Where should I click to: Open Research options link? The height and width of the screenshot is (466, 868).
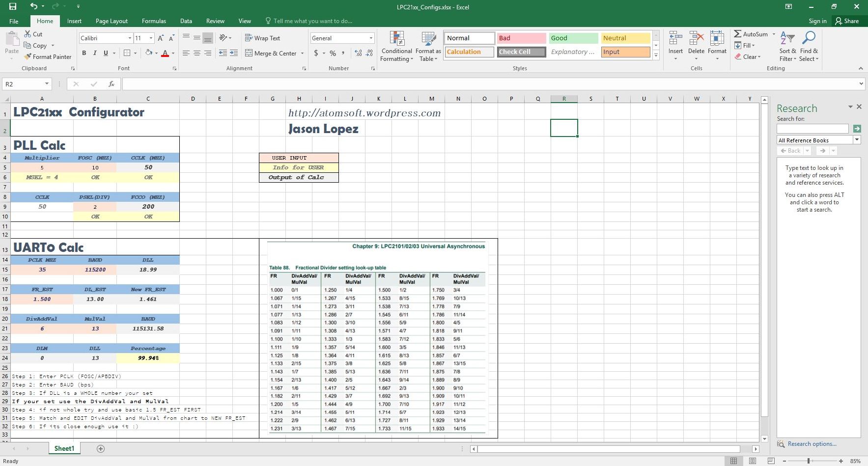[812, 443]
